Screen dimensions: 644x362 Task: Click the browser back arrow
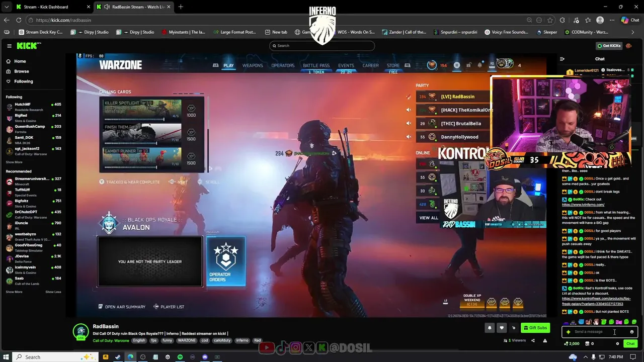click(x=7, y=20)
